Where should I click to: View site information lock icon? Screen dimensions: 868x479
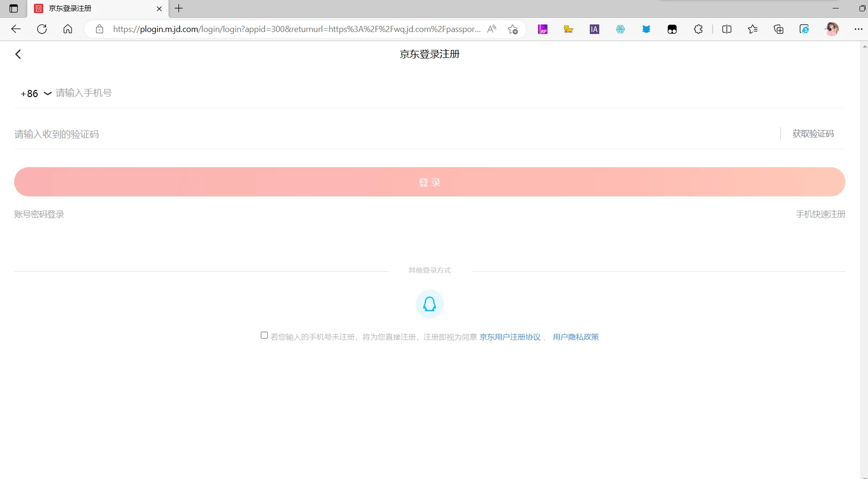[x=99, y=29]
